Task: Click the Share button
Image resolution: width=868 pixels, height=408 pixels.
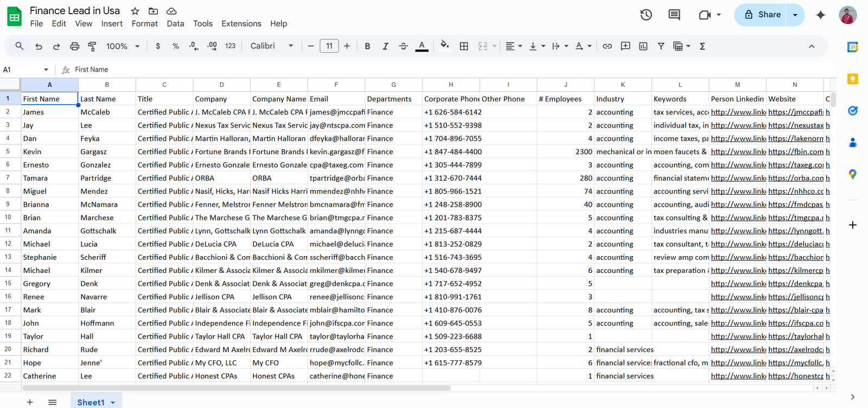Action: [762, 15]
